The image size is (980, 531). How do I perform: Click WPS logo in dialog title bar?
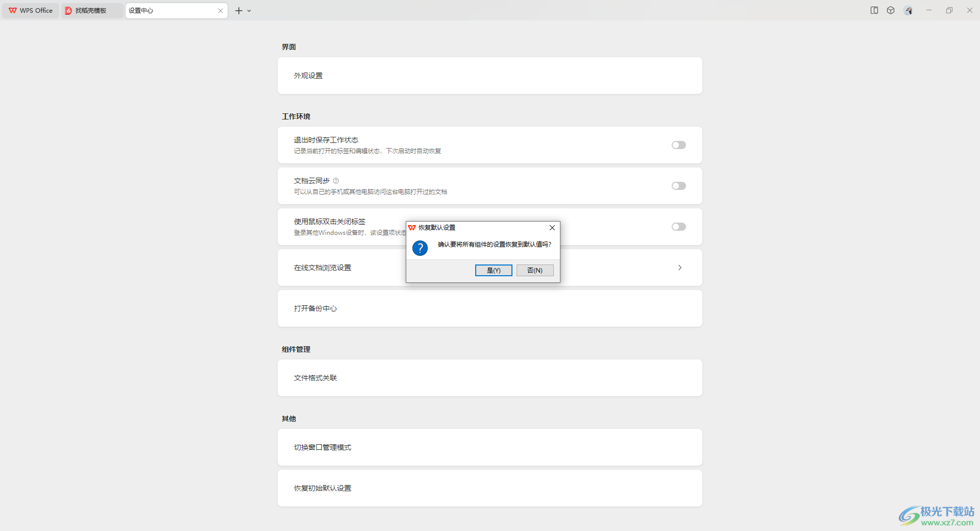(412, 228)
